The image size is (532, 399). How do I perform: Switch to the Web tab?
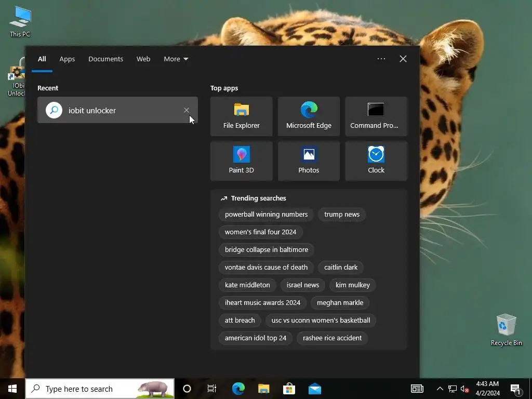point(143,59)
